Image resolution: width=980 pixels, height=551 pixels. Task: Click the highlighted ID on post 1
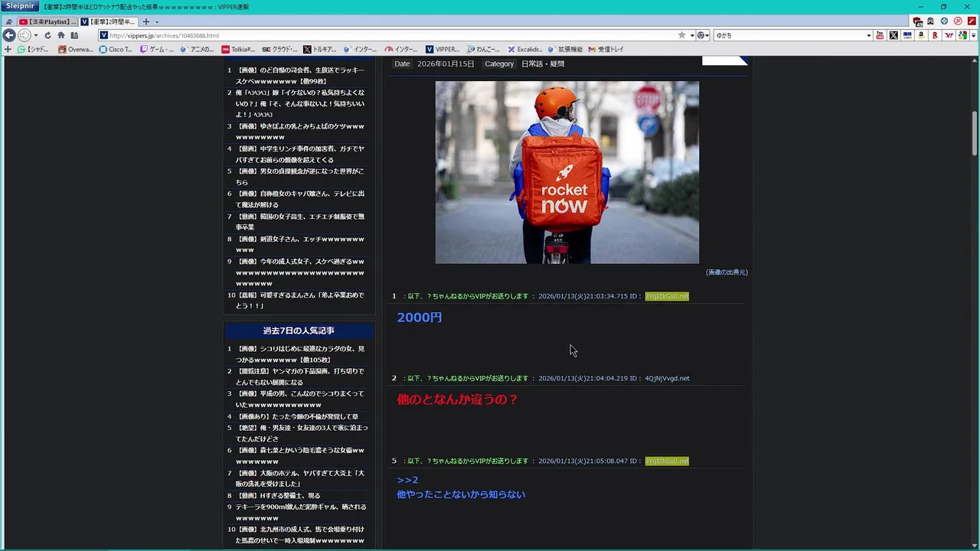coord(667,296)
